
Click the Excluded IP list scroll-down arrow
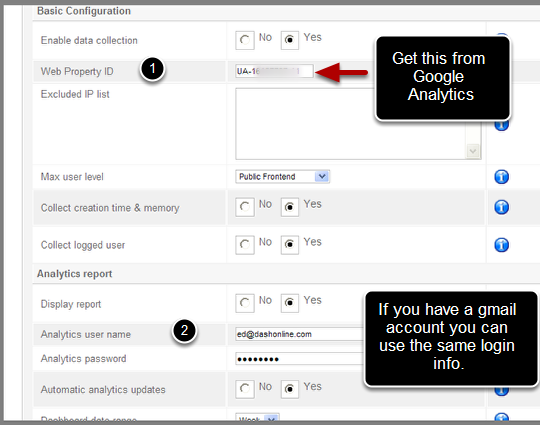(473, 151)
